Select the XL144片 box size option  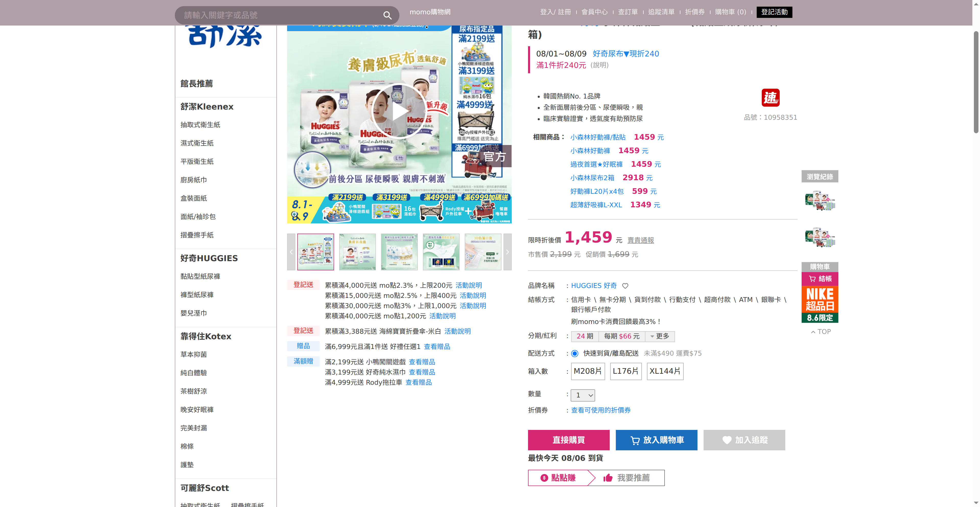[665, 371]
